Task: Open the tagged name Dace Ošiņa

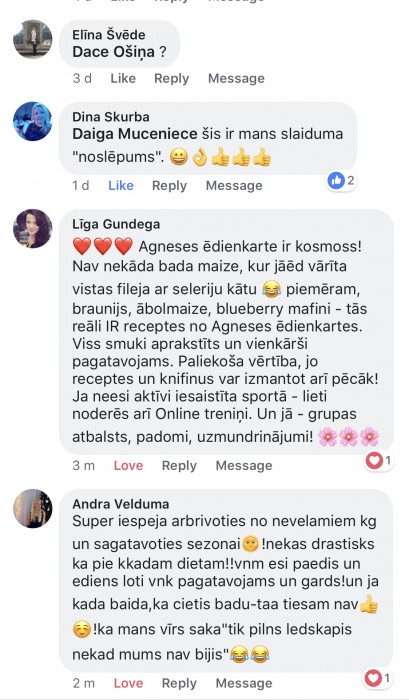Action: click(113, 52)
